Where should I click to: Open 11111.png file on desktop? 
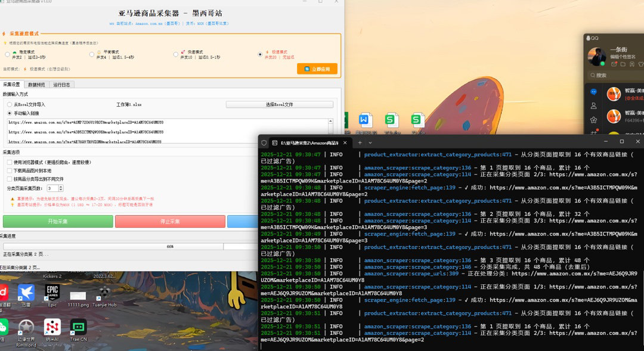78,297
